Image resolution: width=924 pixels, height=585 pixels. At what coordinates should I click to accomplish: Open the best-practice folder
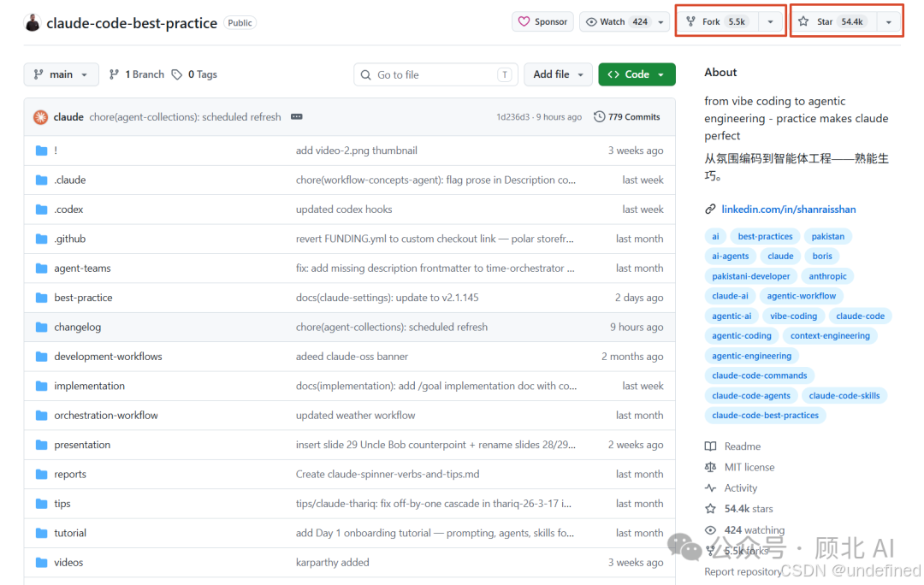[x=83, y=298]
